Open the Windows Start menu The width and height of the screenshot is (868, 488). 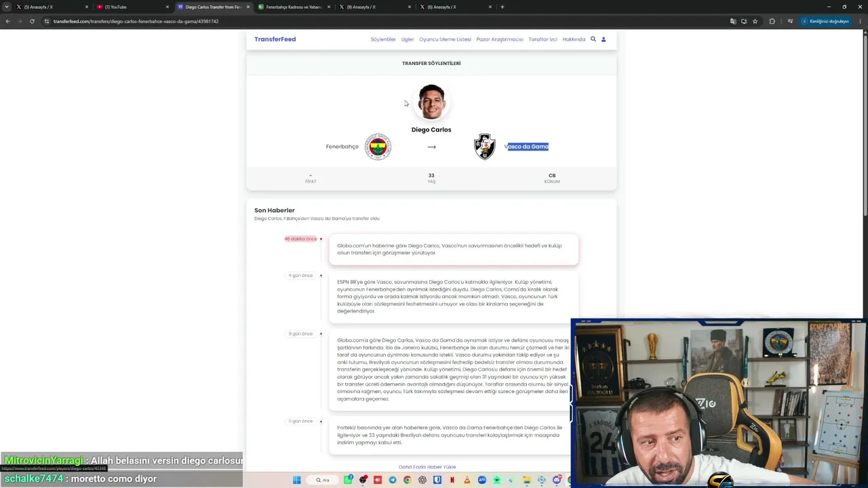point(296,480)
